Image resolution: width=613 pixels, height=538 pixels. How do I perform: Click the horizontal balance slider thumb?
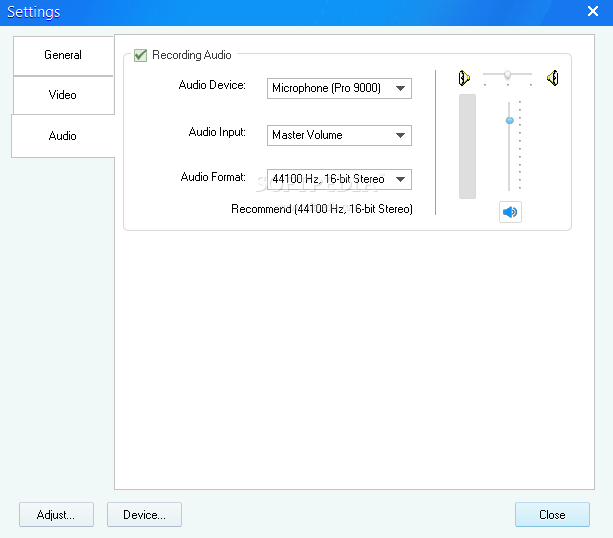click(507, 74)
